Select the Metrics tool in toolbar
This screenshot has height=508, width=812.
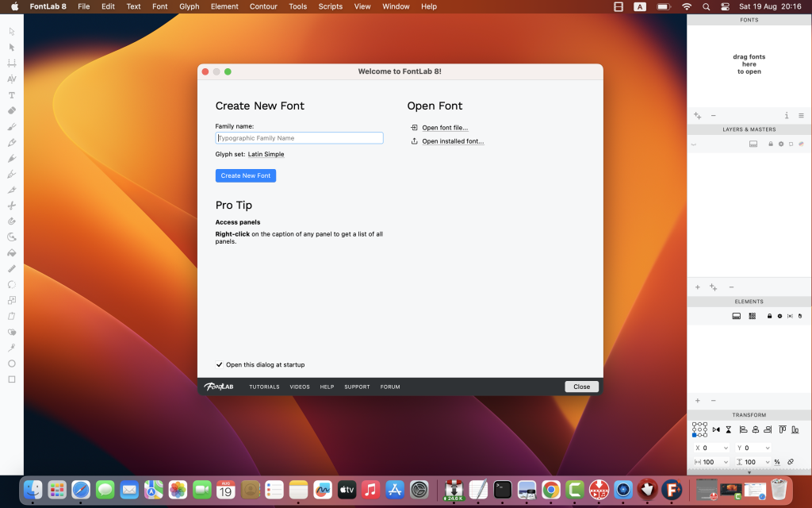click(x=11, y=63)
